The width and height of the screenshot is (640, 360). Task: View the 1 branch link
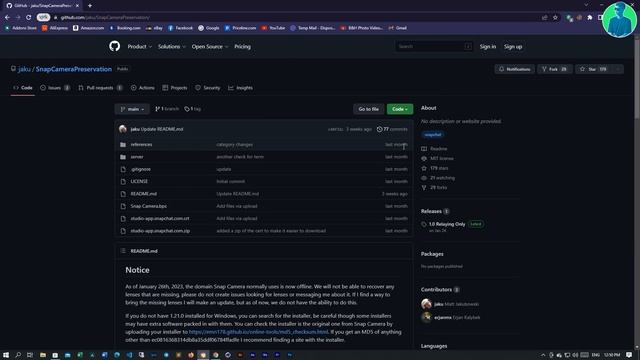(167, 109)
